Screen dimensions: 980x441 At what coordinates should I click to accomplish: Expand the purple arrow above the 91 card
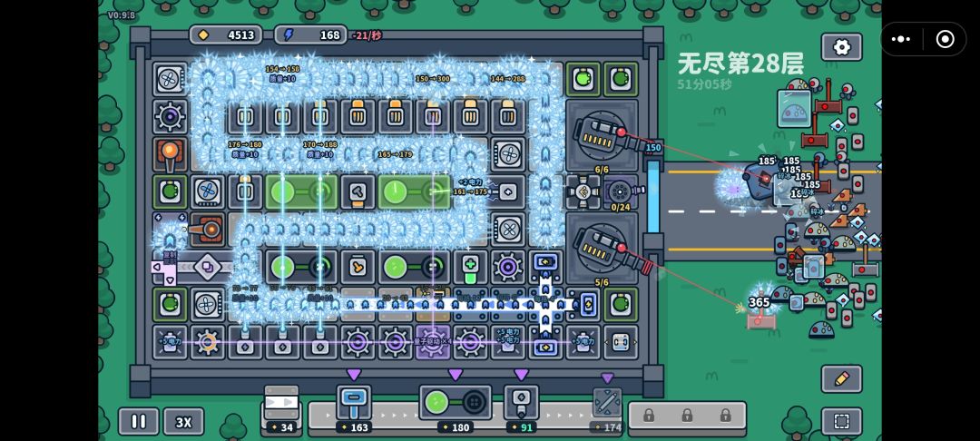pos(521,374)
